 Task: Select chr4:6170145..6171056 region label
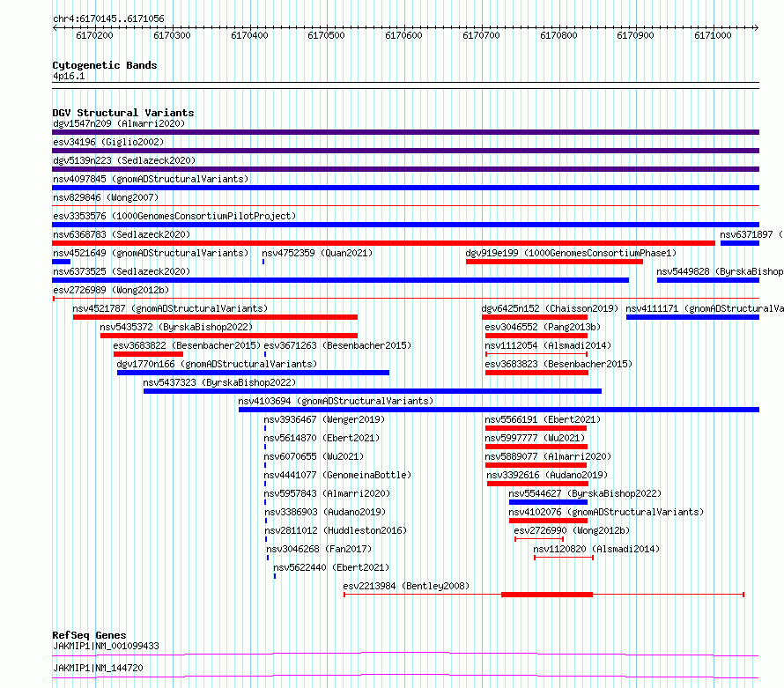click(x=108, y=18)
